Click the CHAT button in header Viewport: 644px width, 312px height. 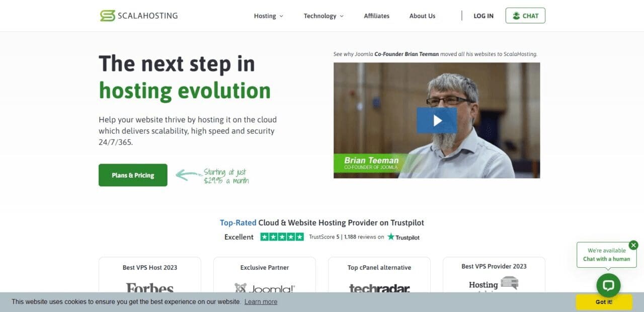525,16
